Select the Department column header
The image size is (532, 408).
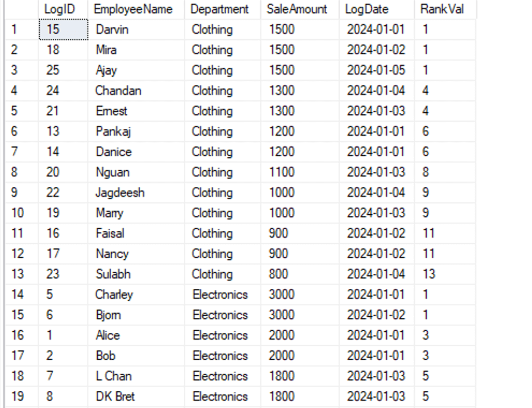pyautogui.click(x=220, y=9)
